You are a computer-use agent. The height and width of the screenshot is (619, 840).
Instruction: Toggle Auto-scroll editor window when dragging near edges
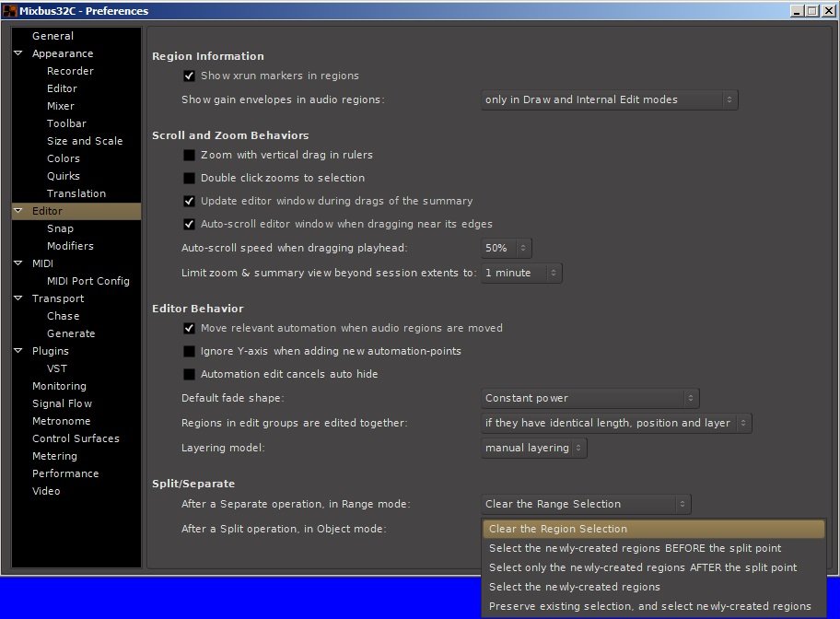[x=189, y=224]
